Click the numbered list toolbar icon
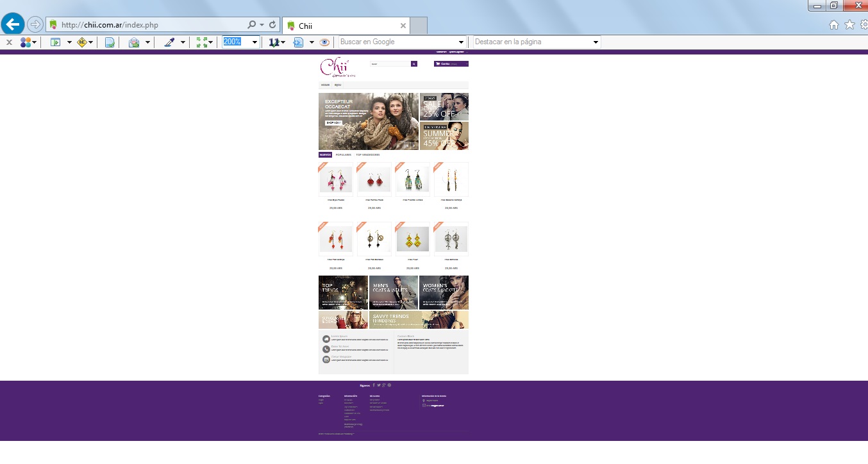This screenshot has width=868, height=464. click(274, 42)
